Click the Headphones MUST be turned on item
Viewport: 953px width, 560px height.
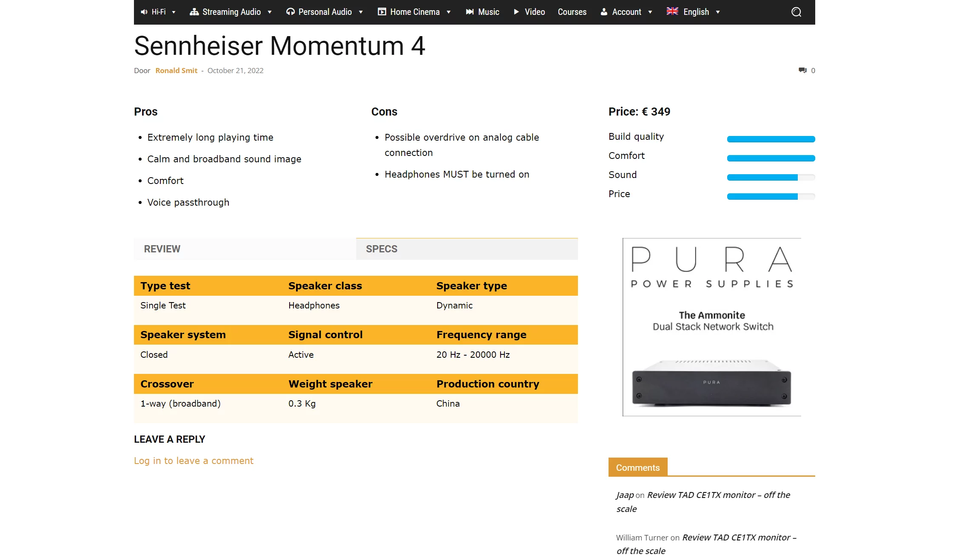coord(457,174)
